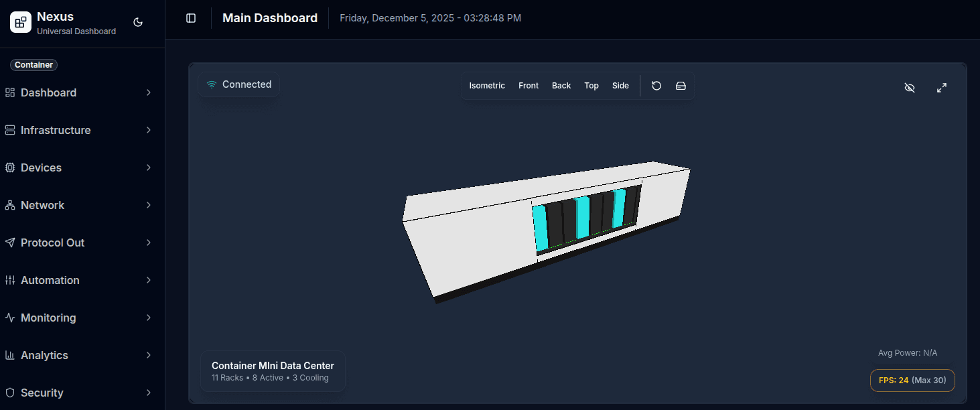
Task: Switch to the Isometric view
Action: pos(487,86)
